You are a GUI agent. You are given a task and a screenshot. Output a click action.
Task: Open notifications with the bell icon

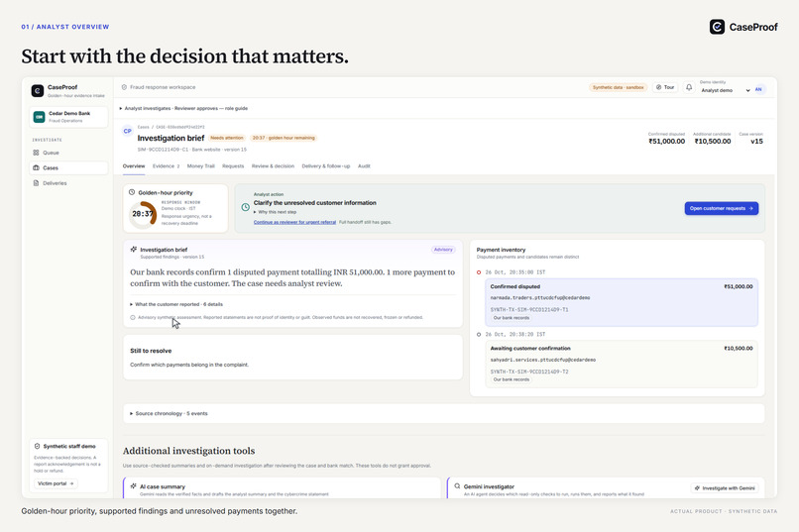point(689,87)
